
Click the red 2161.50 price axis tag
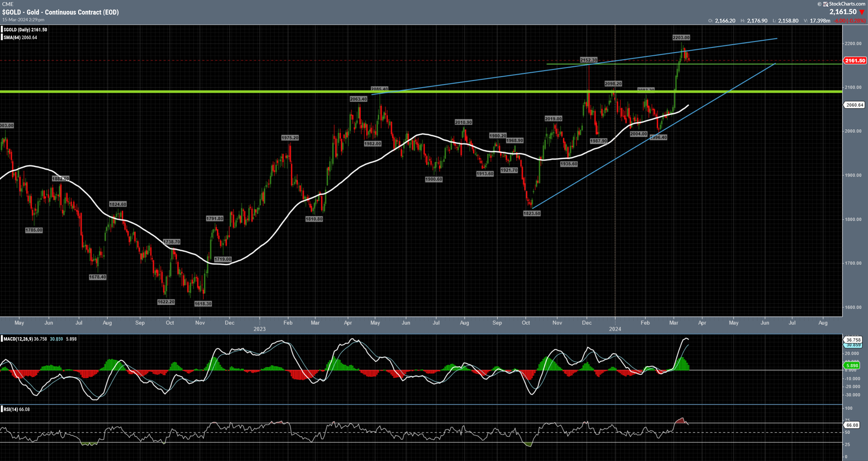click(x=855, y=61)
